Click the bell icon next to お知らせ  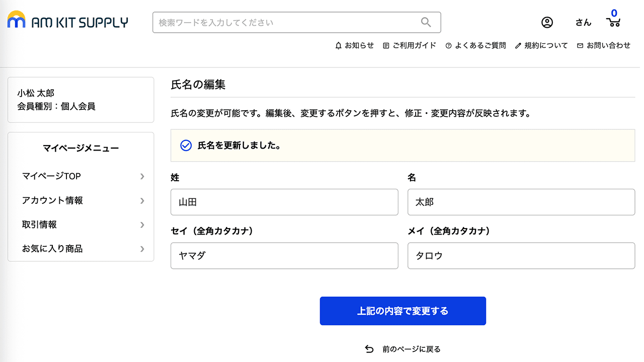point(338,45)
